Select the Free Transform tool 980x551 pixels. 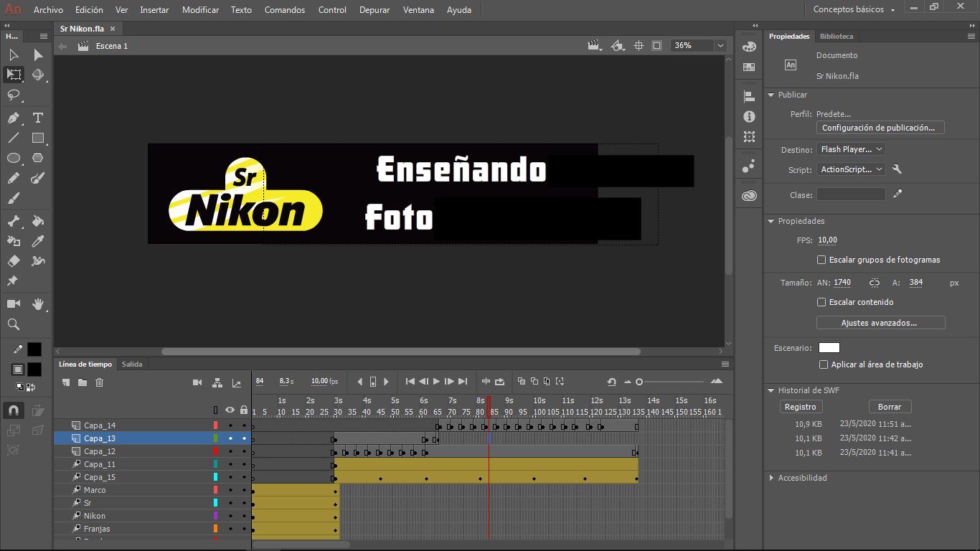pos(13,75)
